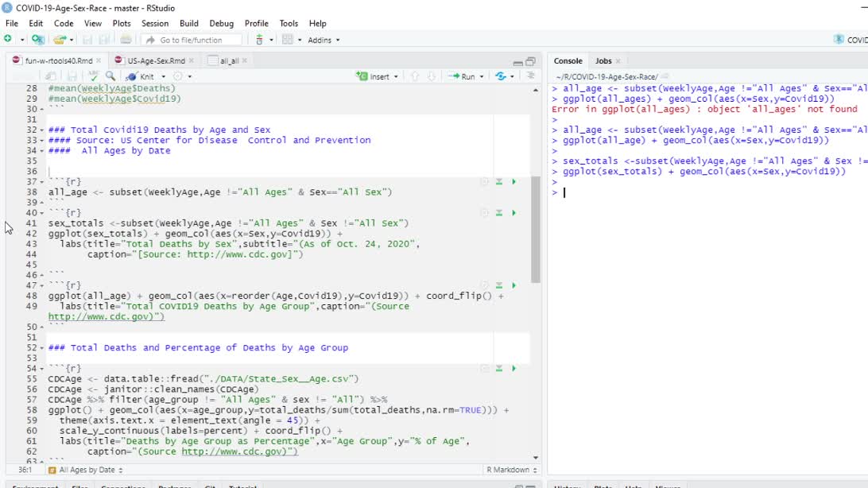Open the All Ages by Date section navigator
The image size is (868, 488).
pos(86,470)
